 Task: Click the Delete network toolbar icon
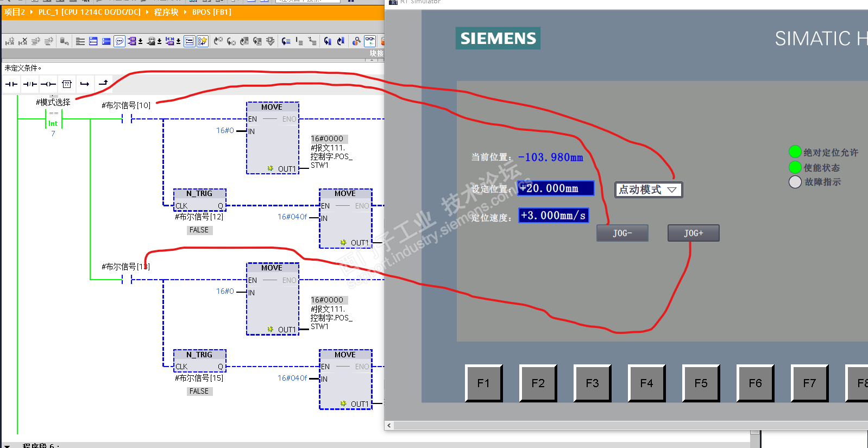tap(23, 41)
